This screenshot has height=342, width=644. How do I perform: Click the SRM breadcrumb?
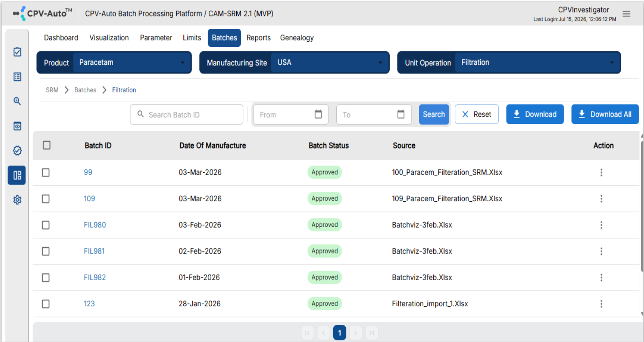pos(52,90)
